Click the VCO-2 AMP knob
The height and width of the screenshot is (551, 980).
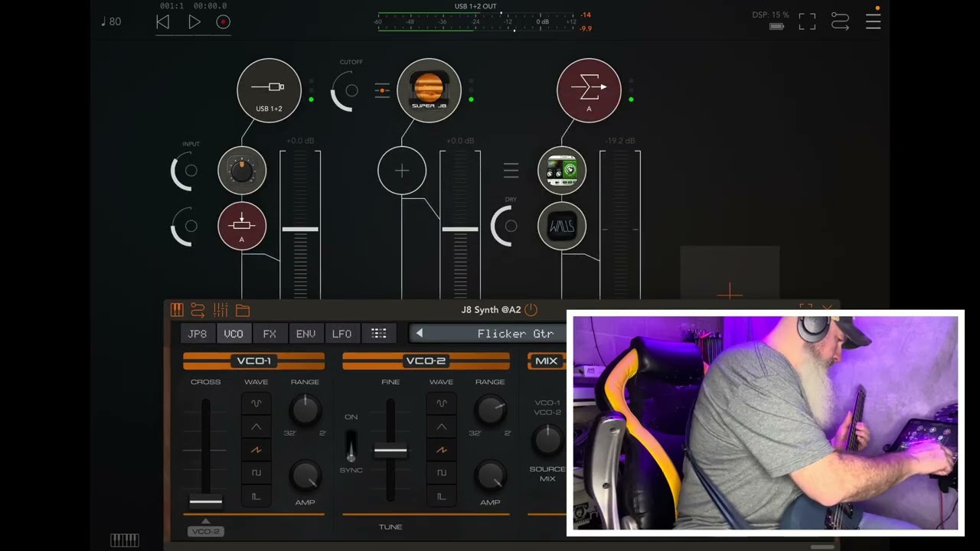490,476
